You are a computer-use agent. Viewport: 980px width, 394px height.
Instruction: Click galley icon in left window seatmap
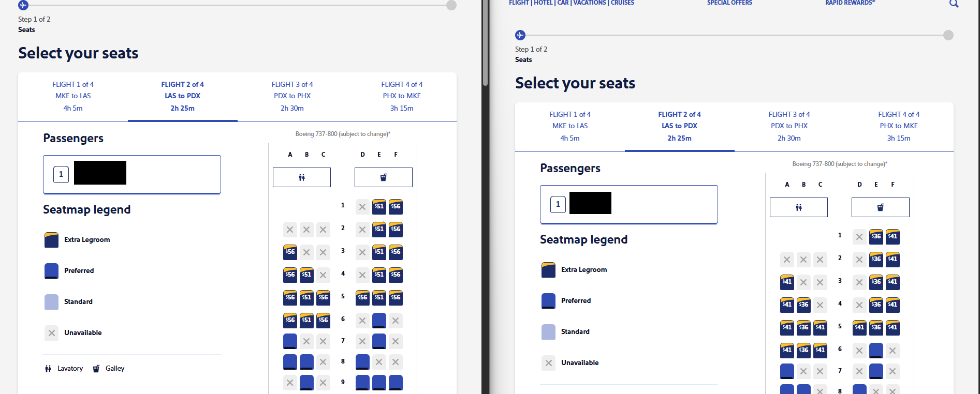pyautogui.click(x=384, y=177)
